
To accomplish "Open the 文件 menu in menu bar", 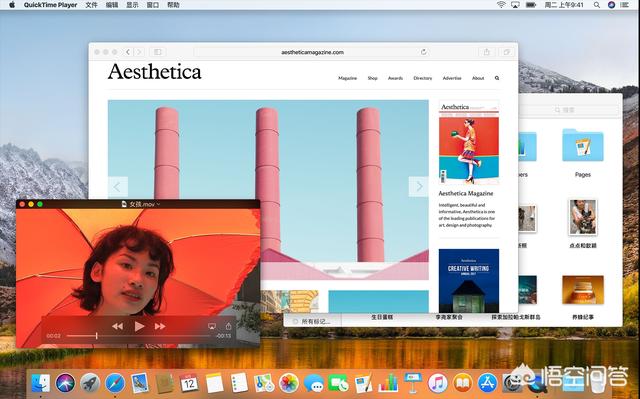I will [x=91, y=5].
